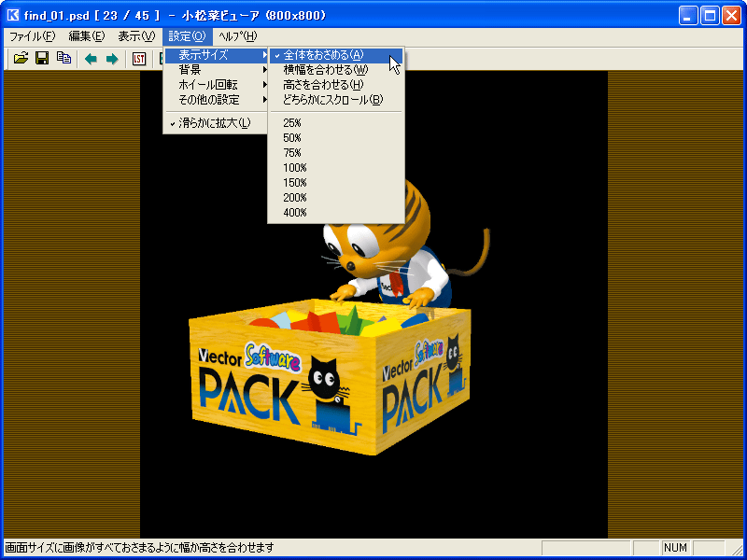Select 横幅を合わせる(W) option

(336, 70)
